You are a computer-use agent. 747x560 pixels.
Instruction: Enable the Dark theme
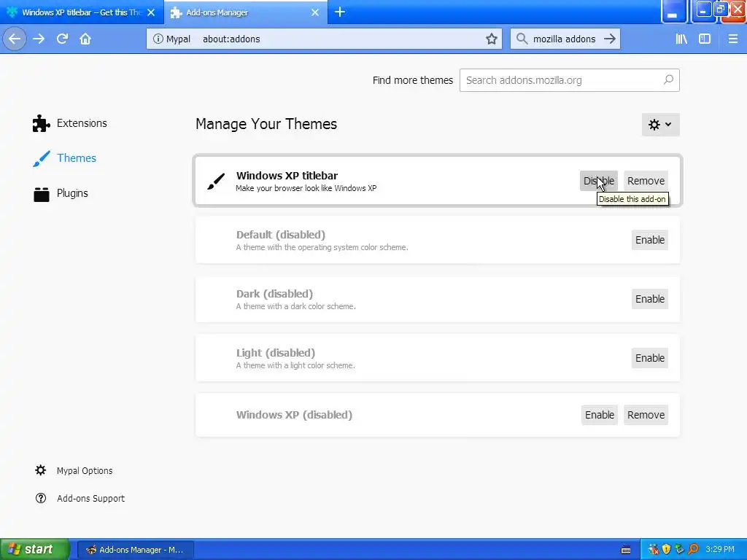(650, 299)
